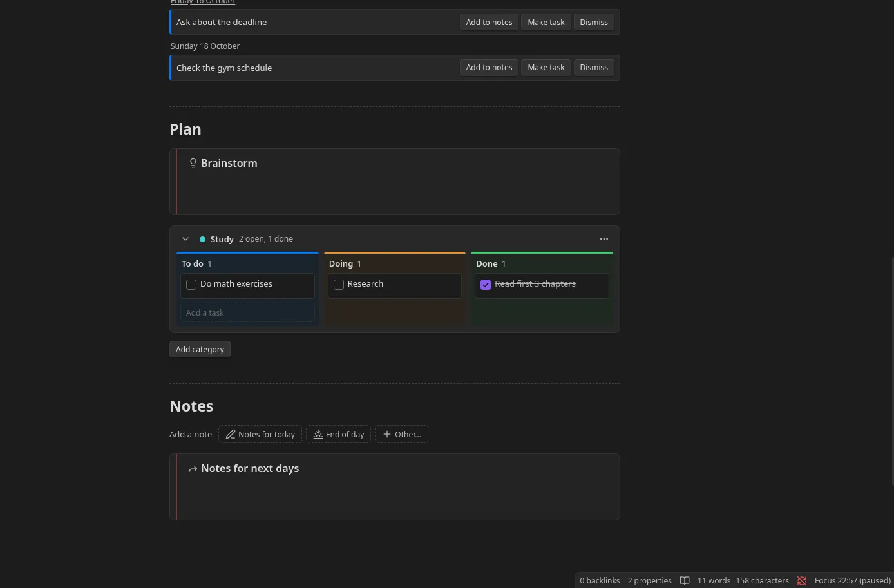The image size is (894, 588).
Task: Click the 2 open, 1 done summary
Action: pyautogui.click(x=266, y=239)
